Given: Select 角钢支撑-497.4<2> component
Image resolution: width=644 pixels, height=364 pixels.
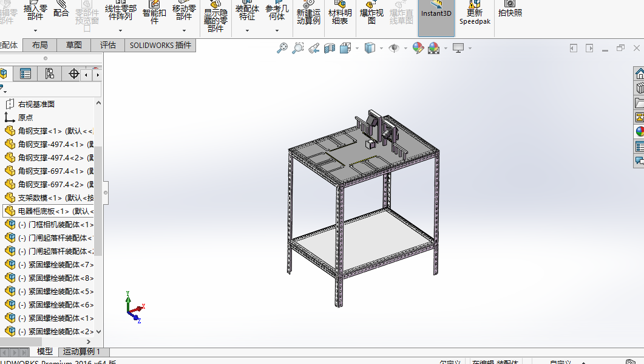Looking at the screenshot, I should (49, 158).
